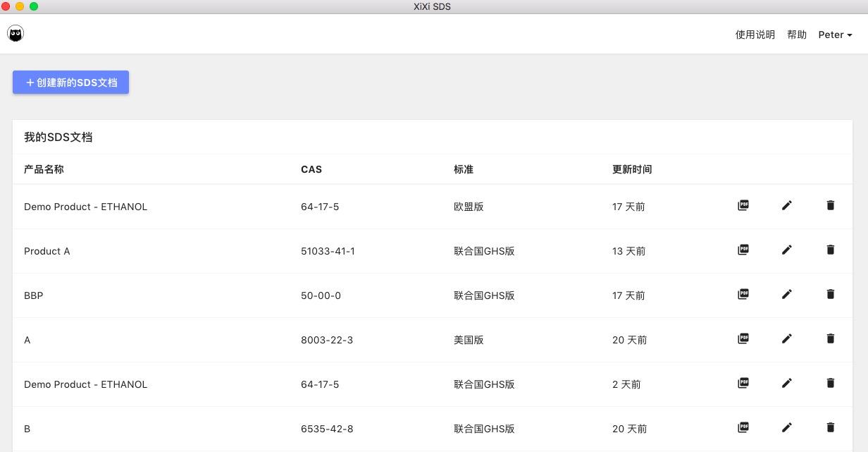Viewport: 868px width, 452px height.
Task: Export PDF for product A with CAS 8003-22-3
Action: [743, 338]
